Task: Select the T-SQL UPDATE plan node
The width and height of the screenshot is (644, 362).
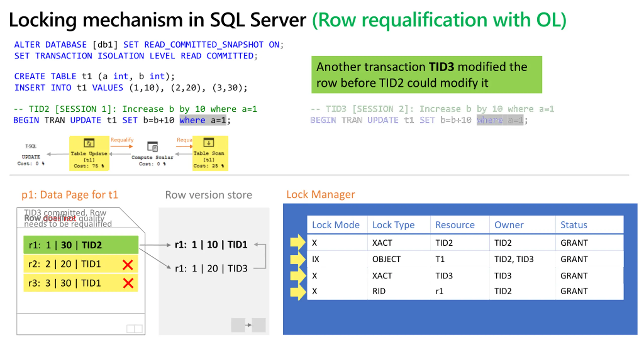Action: [x=31, y=155]
